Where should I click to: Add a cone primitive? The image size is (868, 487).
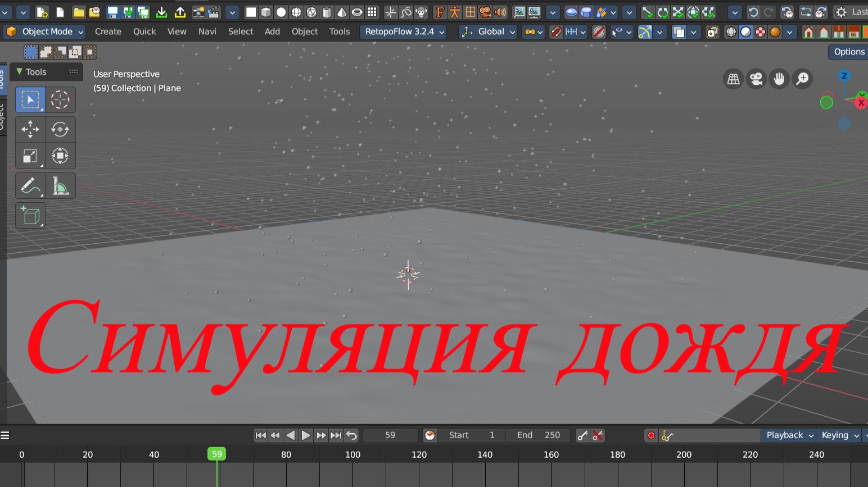342,12
